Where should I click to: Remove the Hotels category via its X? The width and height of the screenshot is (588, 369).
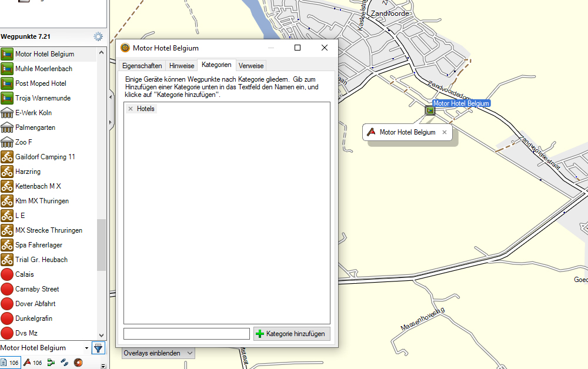tap(131, 109)
